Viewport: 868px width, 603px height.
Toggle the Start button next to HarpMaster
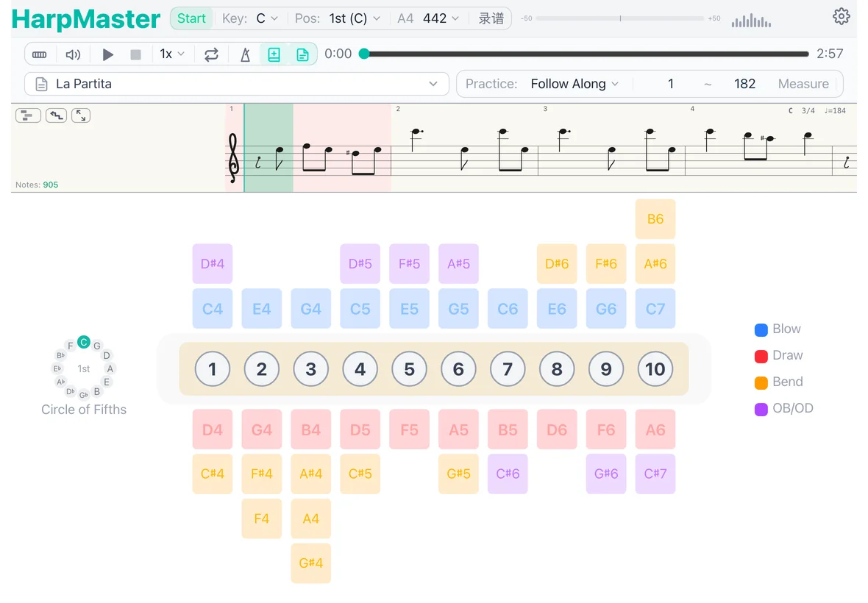point(191,18)
